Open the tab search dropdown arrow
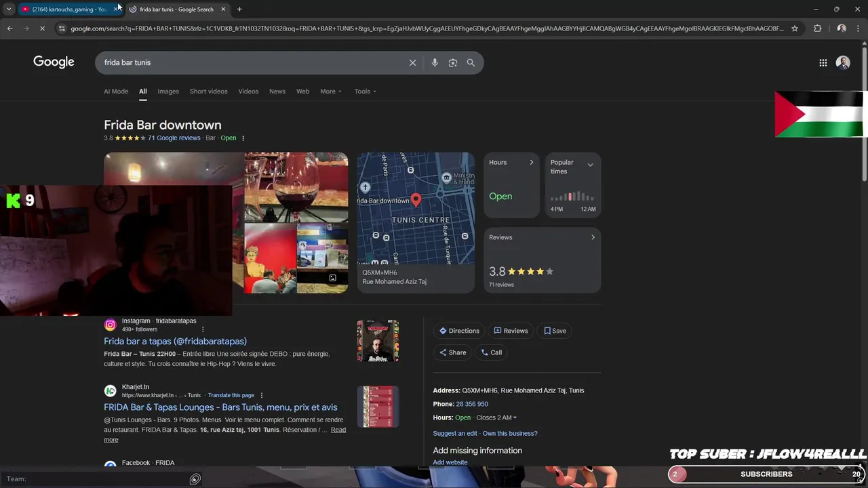 tap(9, 9)
